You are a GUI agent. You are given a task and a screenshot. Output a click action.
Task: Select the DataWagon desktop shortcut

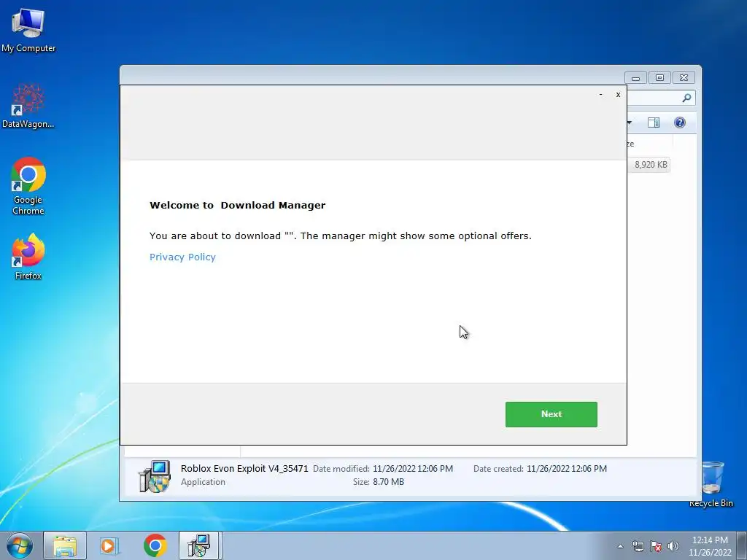pos(28,106)
